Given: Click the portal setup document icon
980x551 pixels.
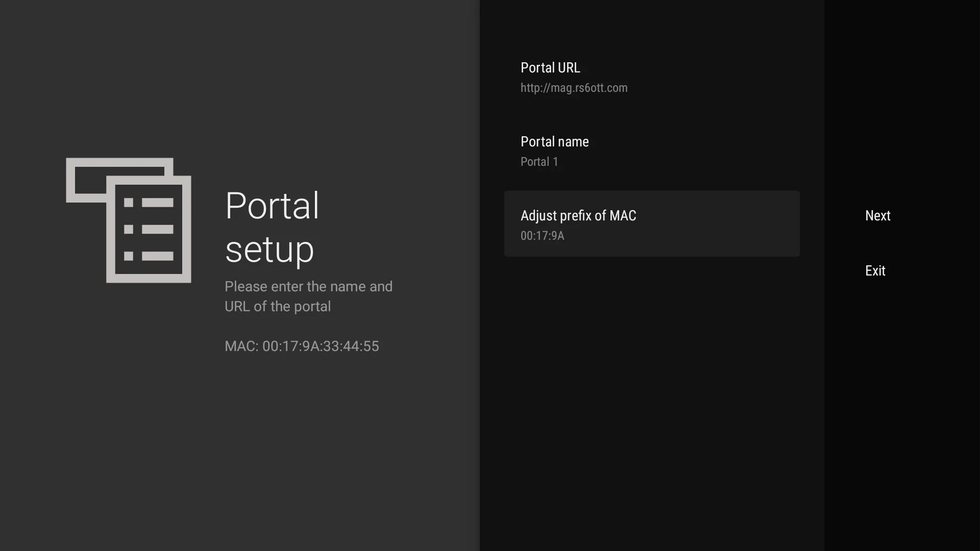Looking at the screenshot, I should 129,220.
